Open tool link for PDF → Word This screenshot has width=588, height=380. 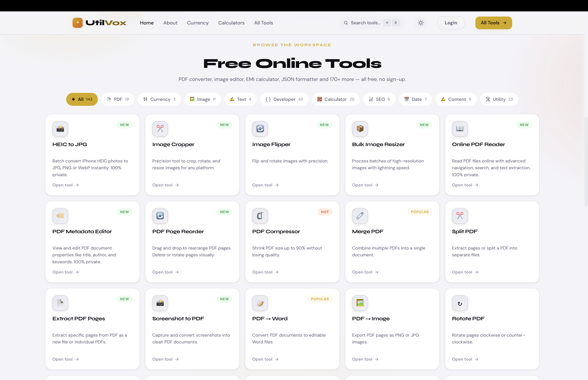click(265, 359)
